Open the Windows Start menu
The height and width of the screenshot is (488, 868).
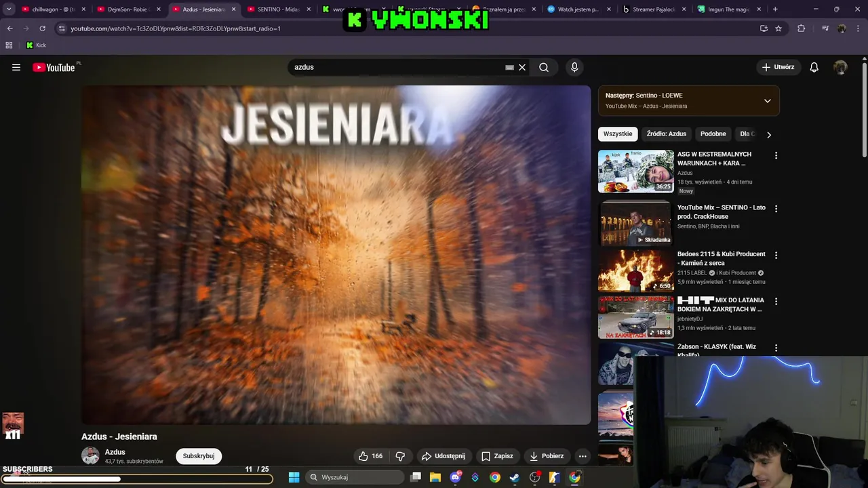[294, 477]
